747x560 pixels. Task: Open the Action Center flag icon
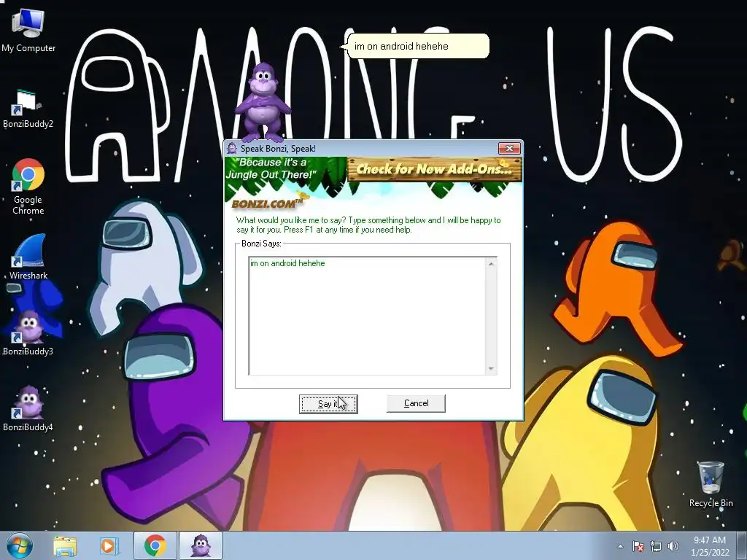pos(638,547)
